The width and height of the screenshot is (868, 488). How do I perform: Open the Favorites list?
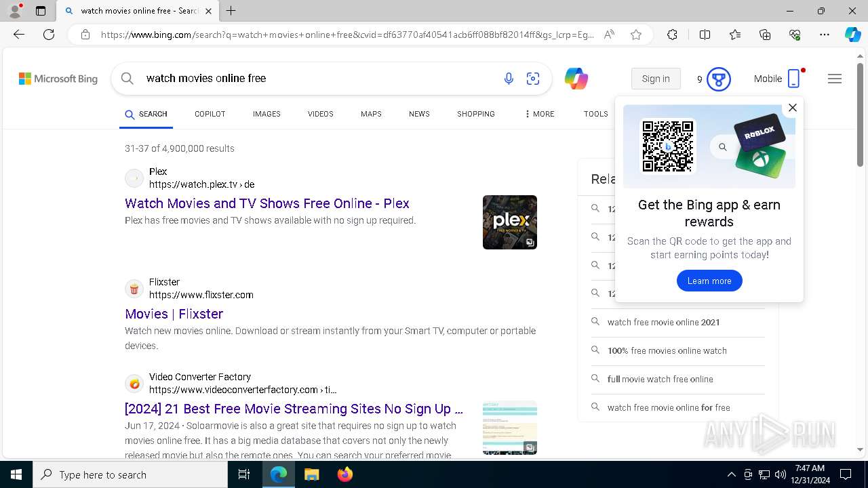click(735, 35)
